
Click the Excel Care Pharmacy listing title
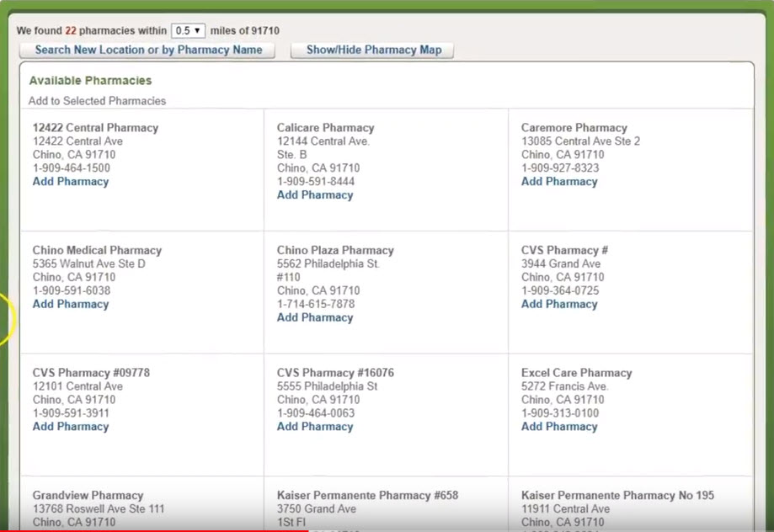[x=576, y=373]
